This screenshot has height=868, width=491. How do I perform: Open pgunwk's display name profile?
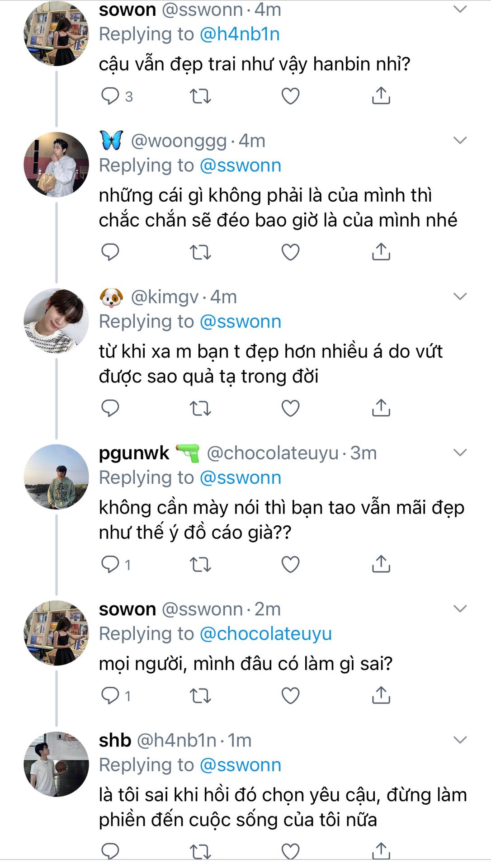click(134, 453)
